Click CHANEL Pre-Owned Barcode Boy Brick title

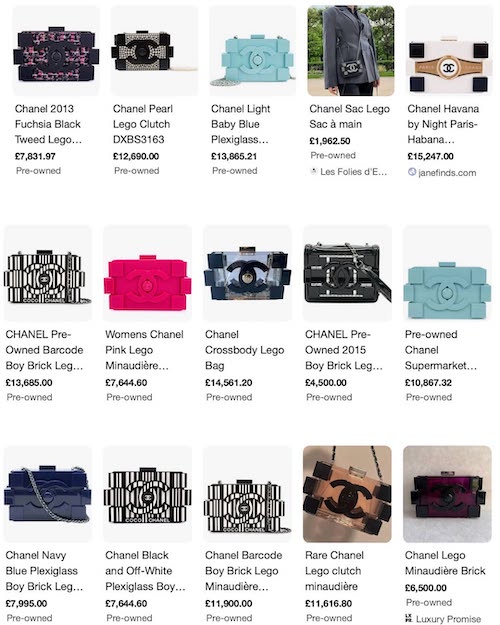tap(44, 350)
